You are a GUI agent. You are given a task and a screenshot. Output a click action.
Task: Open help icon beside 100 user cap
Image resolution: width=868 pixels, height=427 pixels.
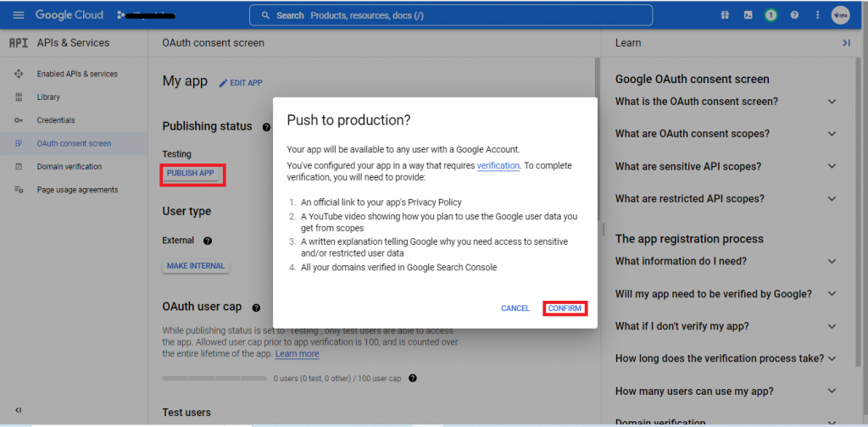pos(413,379)
